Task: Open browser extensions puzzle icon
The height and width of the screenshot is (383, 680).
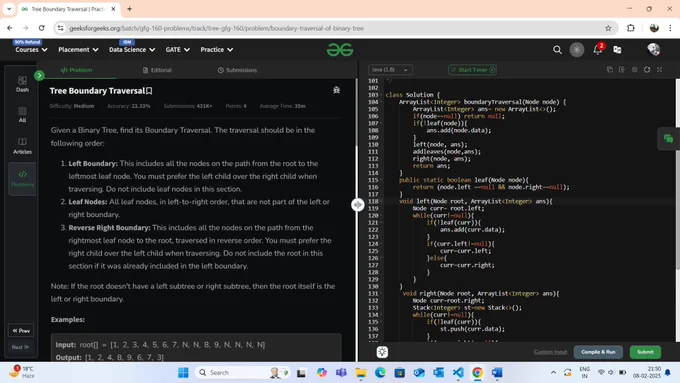Action: 631,28
